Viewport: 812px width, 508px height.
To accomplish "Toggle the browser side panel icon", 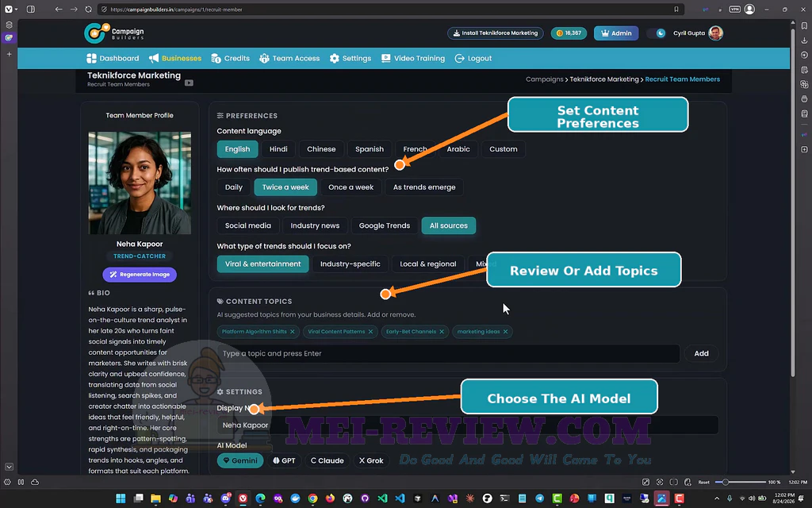I will [31, 10].
